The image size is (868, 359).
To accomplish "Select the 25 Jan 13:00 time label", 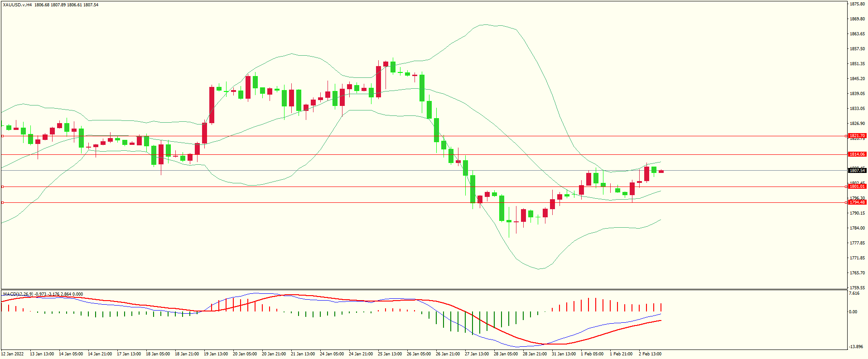I will (390, 354).
